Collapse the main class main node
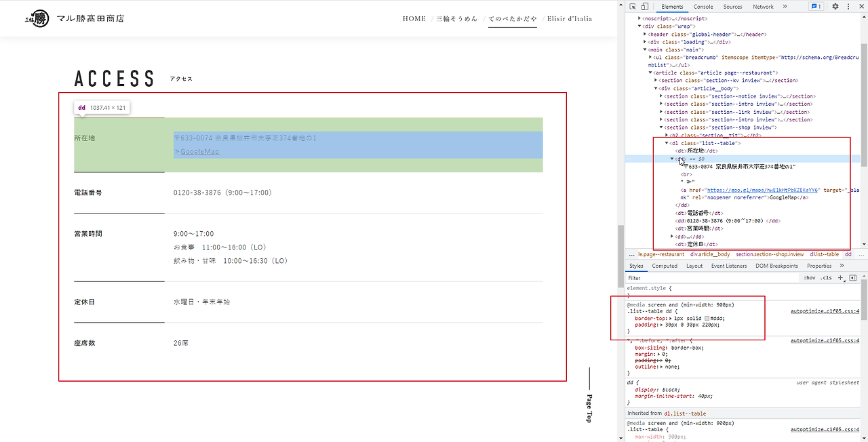The height and width of the screenshot is (442, 868). (646, 49)
